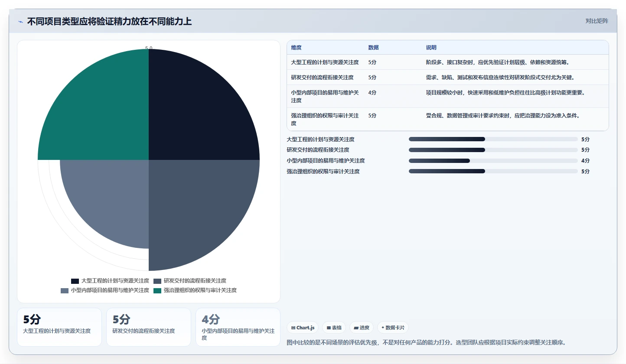Click description starting with 受合规、数据管理
The image size is (626, 364).
coord(502,116)
